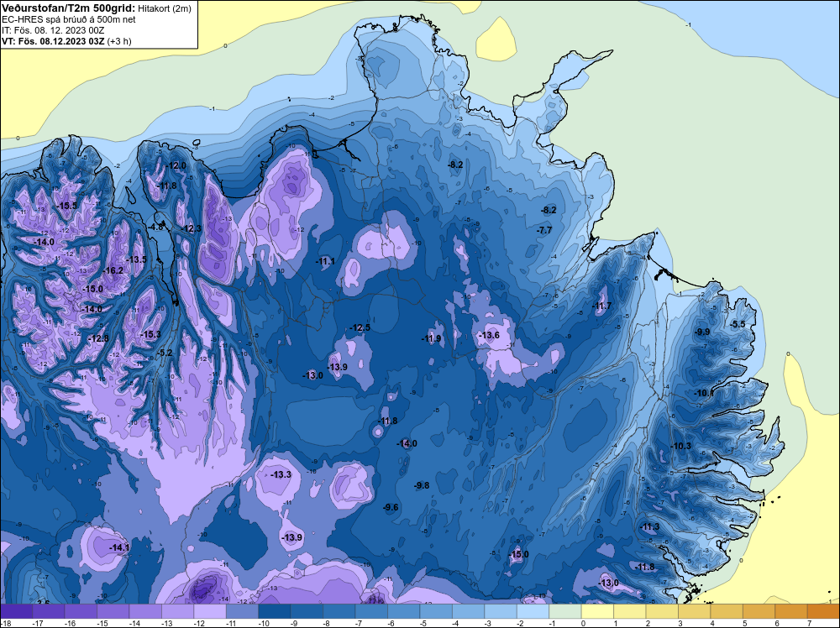Screen dimensions: 840x628
Task: Click the -11.9 temperature value
Action: point(431,338)
